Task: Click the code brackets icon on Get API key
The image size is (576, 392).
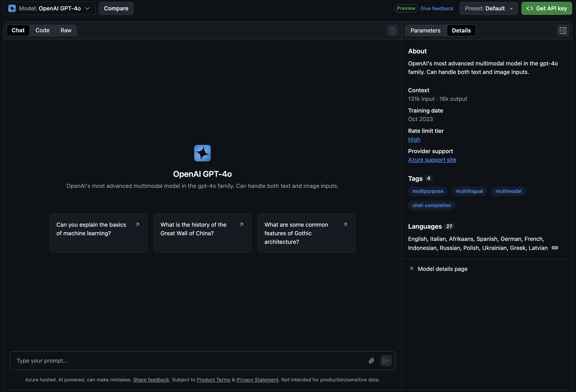Action: click(x=530, y=8)
